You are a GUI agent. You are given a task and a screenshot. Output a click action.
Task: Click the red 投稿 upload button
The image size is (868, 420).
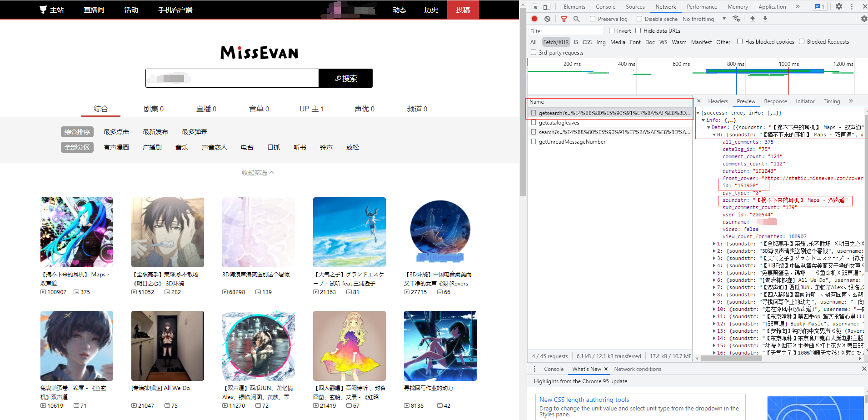(x=463, y=10)
